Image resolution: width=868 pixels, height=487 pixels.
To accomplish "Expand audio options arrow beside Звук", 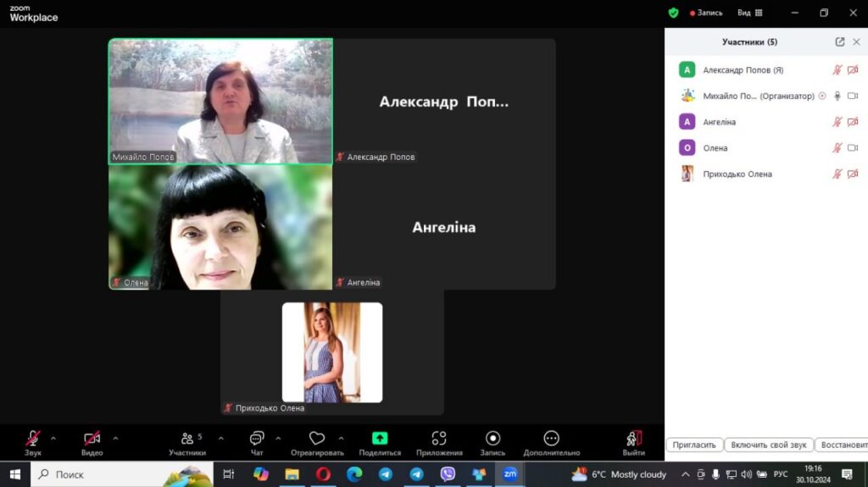I will pyautogui.click(x=53, y=439).
